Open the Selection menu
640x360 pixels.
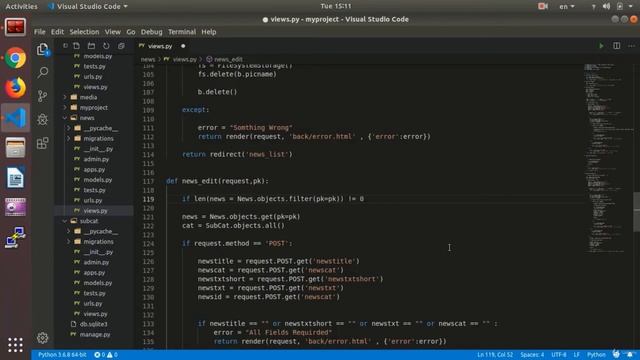tap(84, 32)
